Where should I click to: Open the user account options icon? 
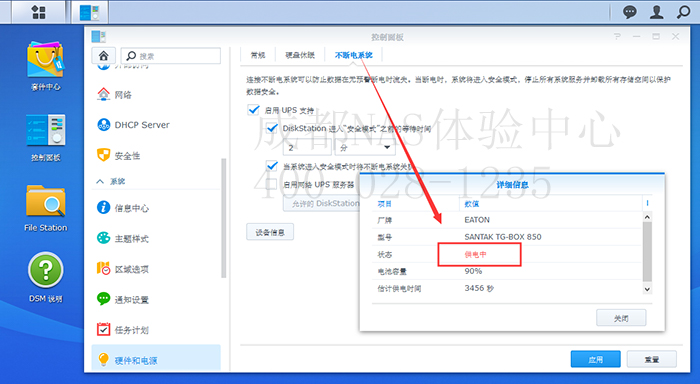click(x=656, y=12)
